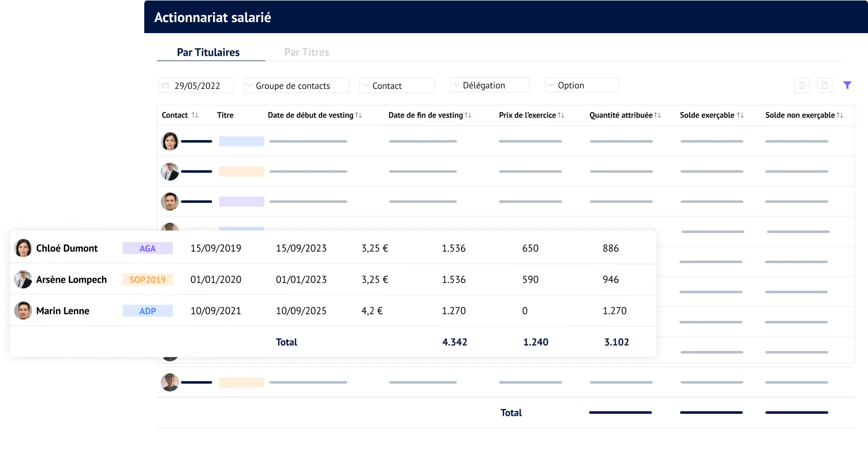This screenshot has width=868, height=466.
Task: Open the filter funnel icon
Action: click(x=848, y=85)
